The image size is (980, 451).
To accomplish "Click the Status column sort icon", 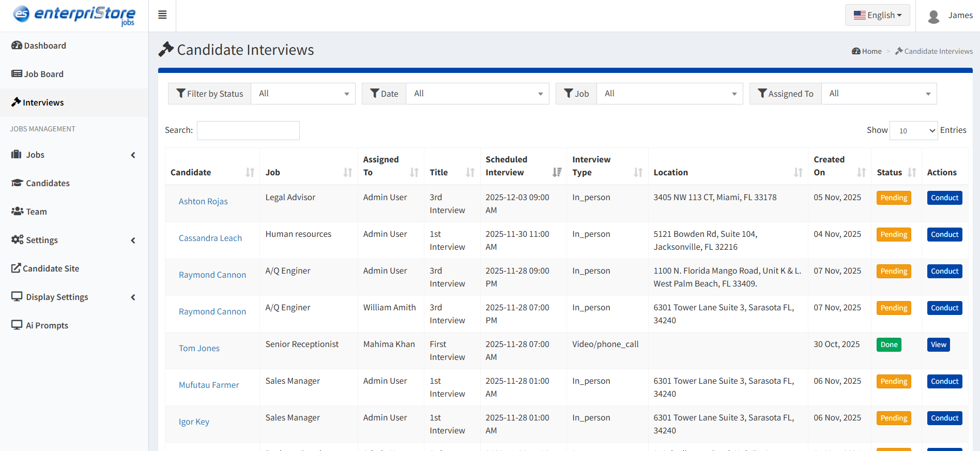I will click(912, 172).
